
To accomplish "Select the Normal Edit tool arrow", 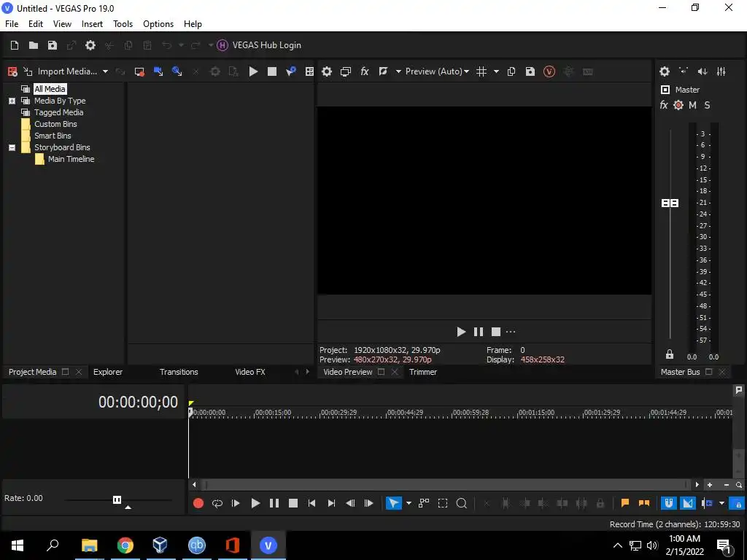I will coord(393,503).
